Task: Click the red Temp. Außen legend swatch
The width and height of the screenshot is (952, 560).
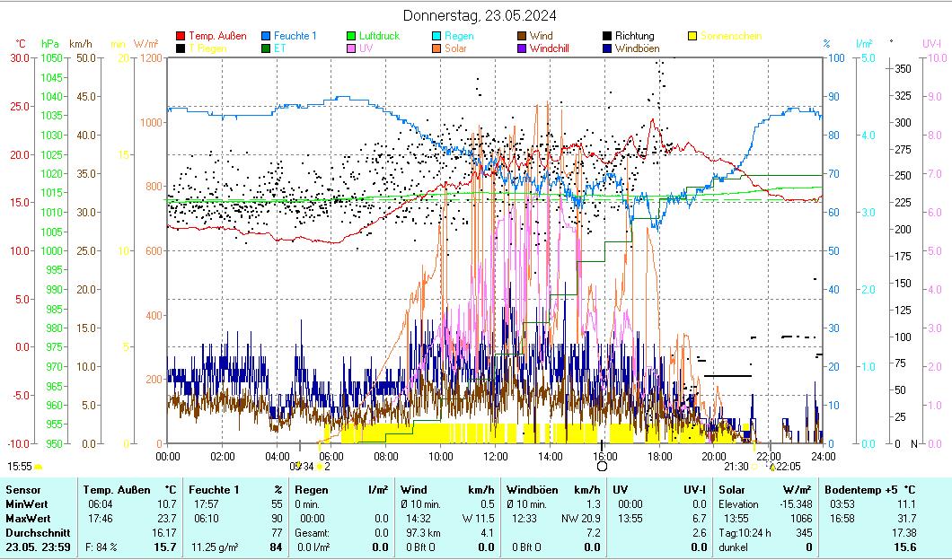Action: coord(181,37)
